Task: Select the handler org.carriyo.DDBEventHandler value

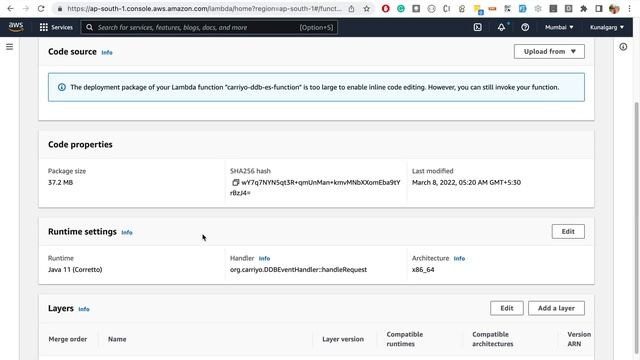Action: click(x=298, y=270)
